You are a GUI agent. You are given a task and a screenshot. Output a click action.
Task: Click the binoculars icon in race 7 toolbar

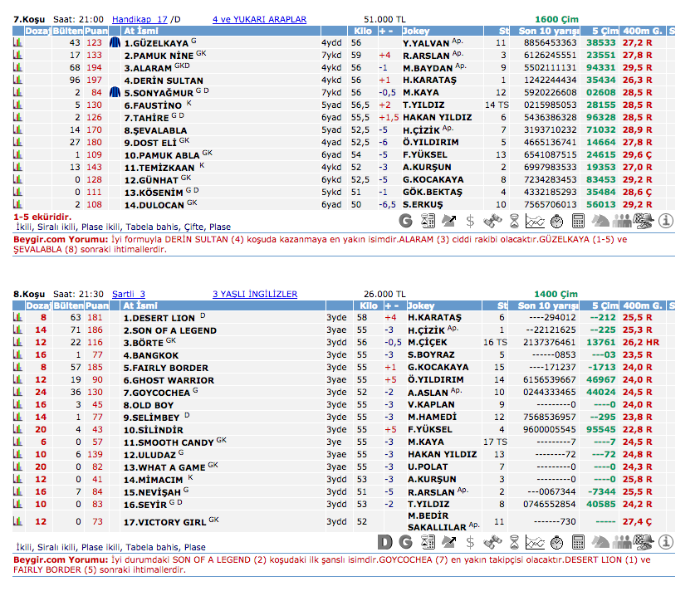[492, 221]
